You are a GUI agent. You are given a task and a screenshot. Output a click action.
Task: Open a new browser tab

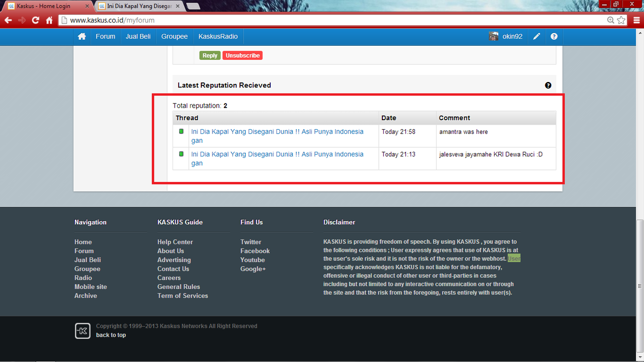click(193, 6)
